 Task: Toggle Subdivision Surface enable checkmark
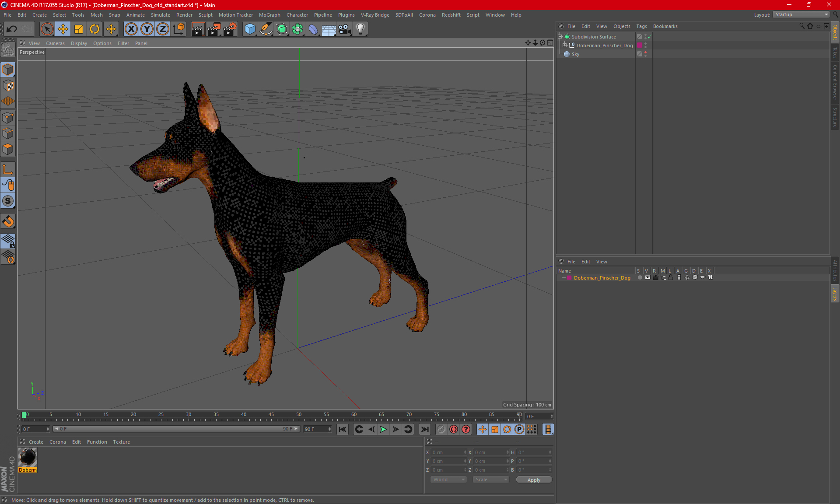tap(650, 37)
